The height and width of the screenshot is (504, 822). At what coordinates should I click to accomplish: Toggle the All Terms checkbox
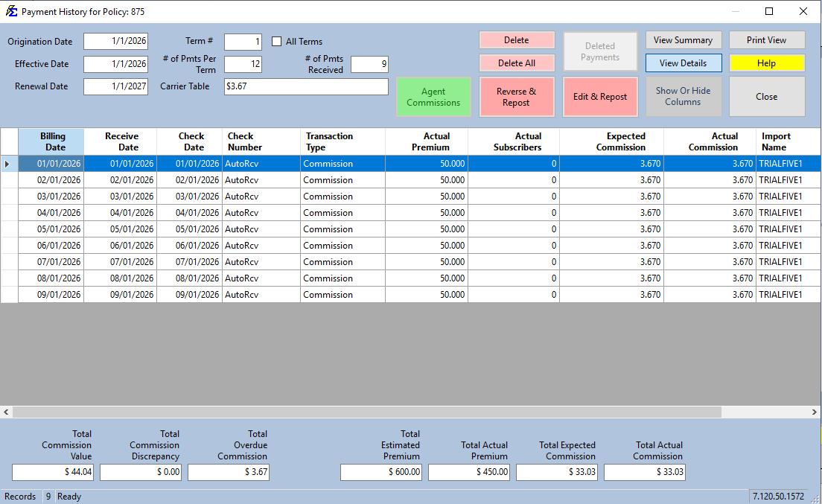click(277, 42)
